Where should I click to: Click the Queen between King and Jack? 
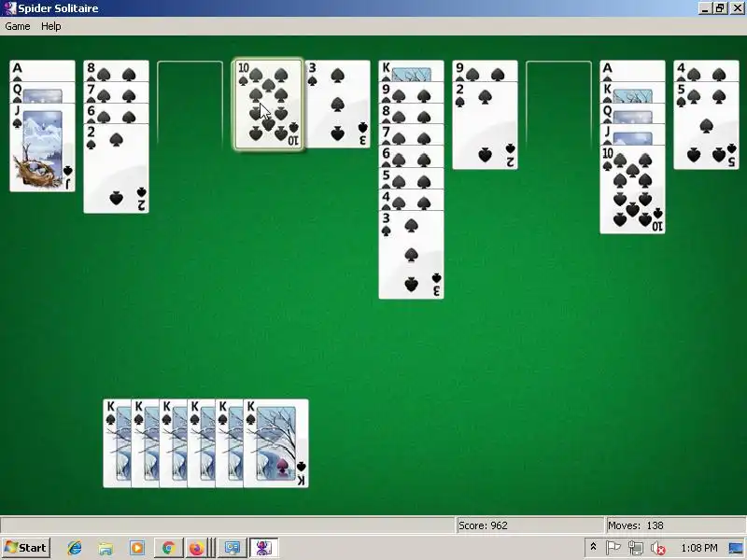tap(633, 114)
